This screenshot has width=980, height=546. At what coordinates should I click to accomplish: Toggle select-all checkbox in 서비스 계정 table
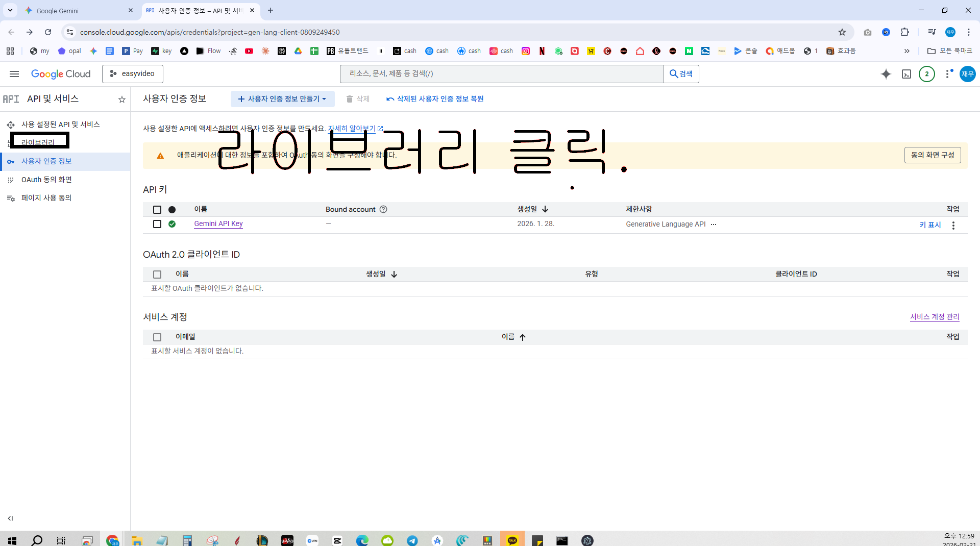[x=157, y=337]
